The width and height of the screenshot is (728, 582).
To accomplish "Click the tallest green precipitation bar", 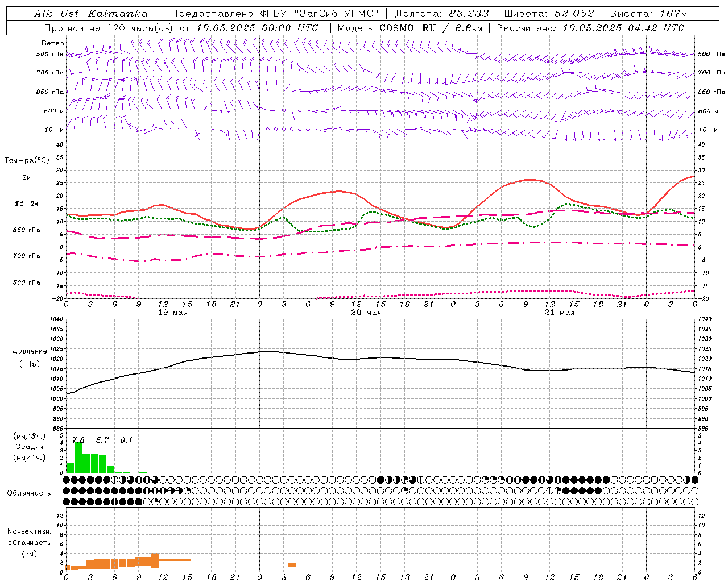I will click(78, 458).
